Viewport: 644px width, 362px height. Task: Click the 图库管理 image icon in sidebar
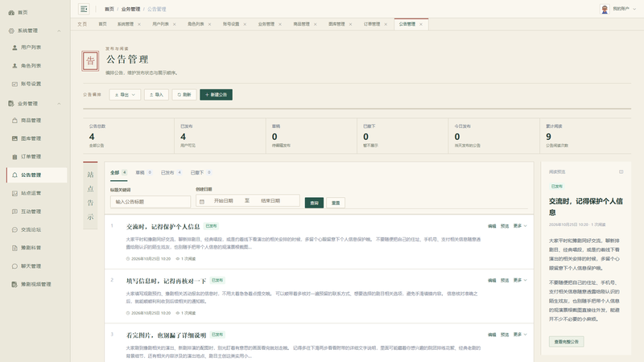14,138
